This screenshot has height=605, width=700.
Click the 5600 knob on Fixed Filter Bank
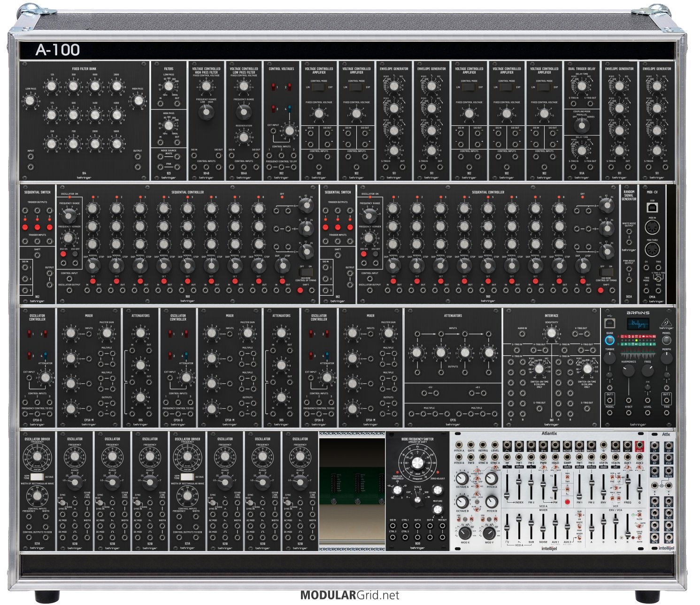tap(116, 144)
